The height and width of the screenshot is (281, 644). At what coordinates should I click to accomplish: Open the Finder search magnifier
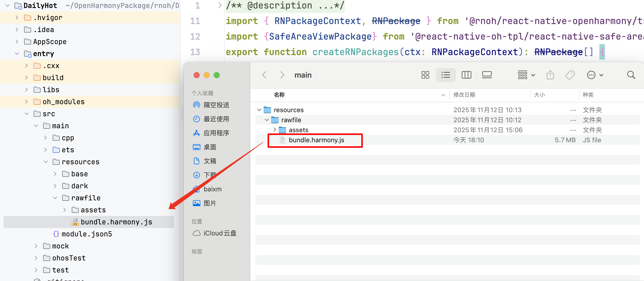(x=631, y=75)
